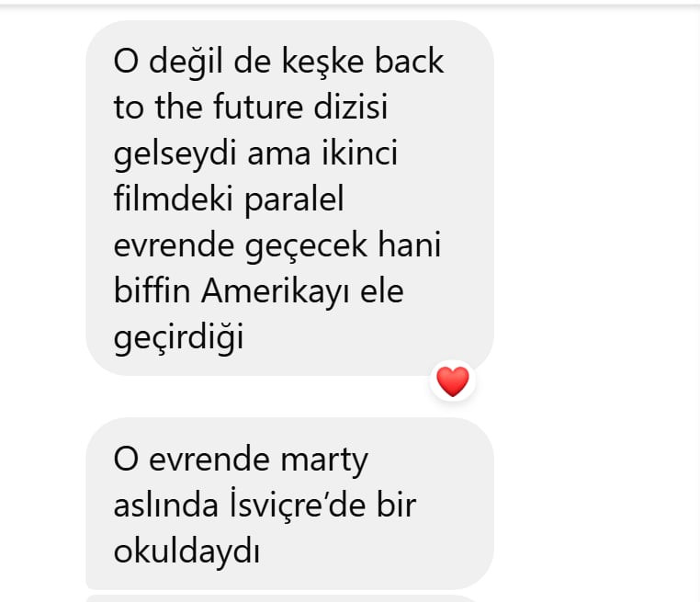Screen dimensions: 700x602
Task: Click the word 'biffin' in first message
Action: tap(152, 290)
